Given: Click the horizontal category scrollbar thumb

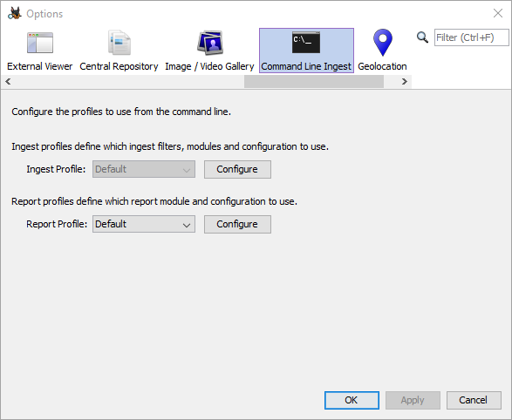Looking at the screenshot, I should click(314, 82).
